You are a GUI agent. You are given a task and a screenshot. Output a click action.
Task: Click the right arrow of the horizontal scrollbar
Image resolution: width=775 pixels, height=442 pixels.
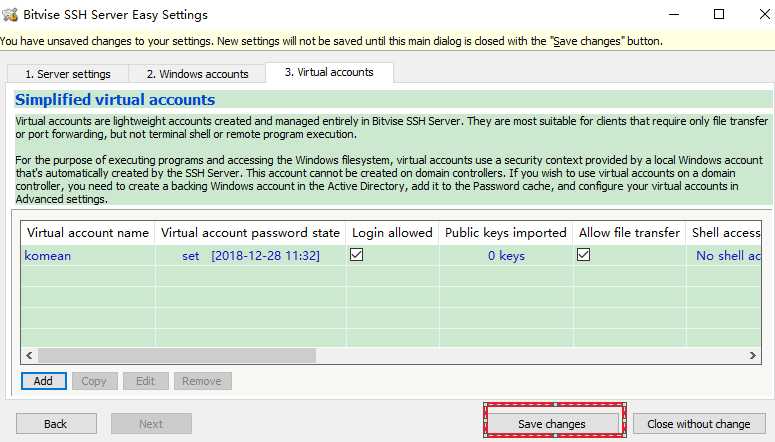coord(752,355)
